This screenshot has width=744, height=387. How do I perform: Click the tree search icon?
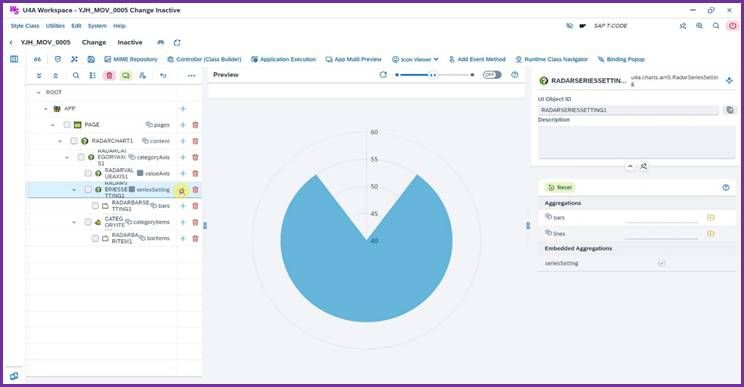(x=76, y=75)
